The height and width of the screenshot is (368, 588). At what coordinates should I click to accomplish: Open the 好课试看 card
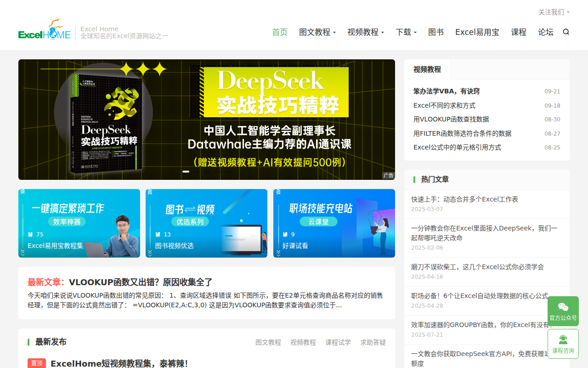(x=334, y=223)
